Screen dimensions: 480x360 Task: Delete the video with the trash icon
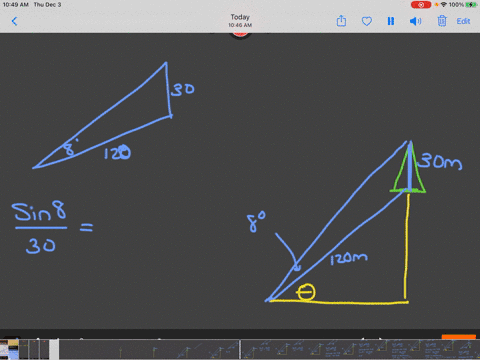442,21
